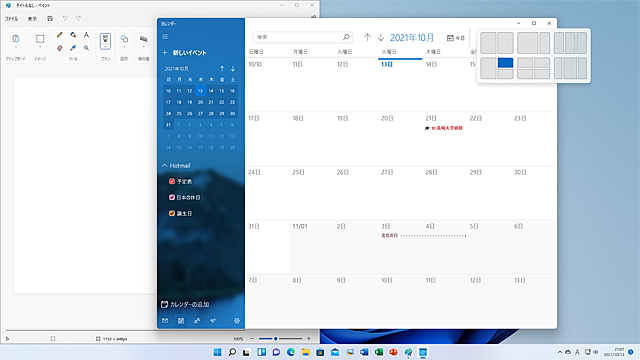The height and width of the screenshot is (360, 640).
Task: Click the search magnifier icon in Calendar
Action: tap(346, 37)
